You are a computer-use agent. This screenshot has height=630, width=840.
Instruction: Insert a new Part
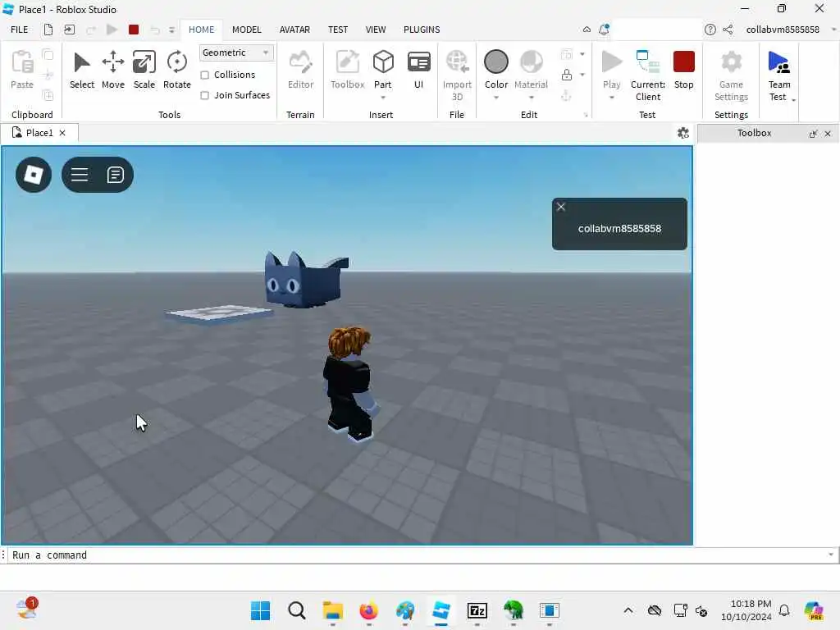tap(383, 69)
